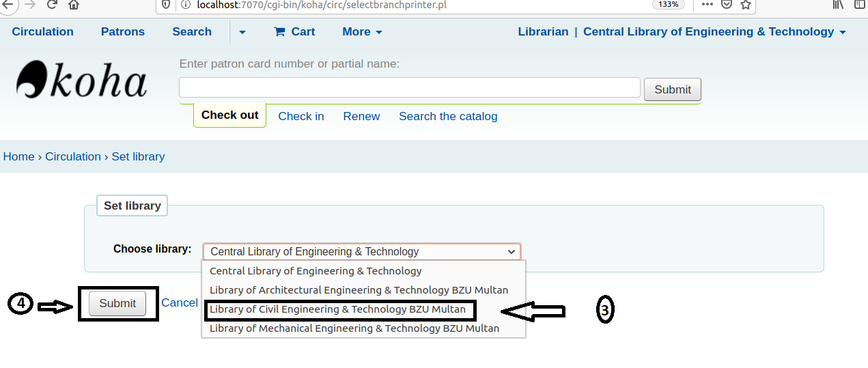Image resolution: width=868 pixels, height=368 pixels.
Task: Click the Pocket save icon
Action: (727, 4)
